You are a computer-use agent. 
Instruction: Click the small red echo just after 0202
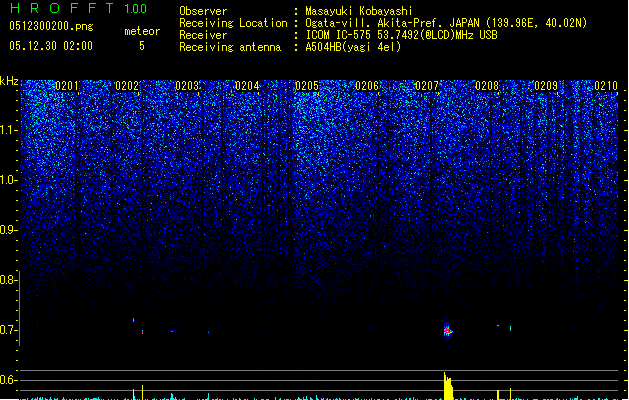point(142,331)
